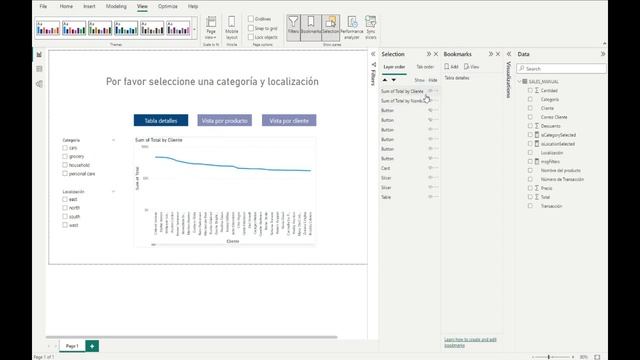This screenshot has height=360, width=640.
Task: Open the learn how to create bookmarks link
Action: 470,342
